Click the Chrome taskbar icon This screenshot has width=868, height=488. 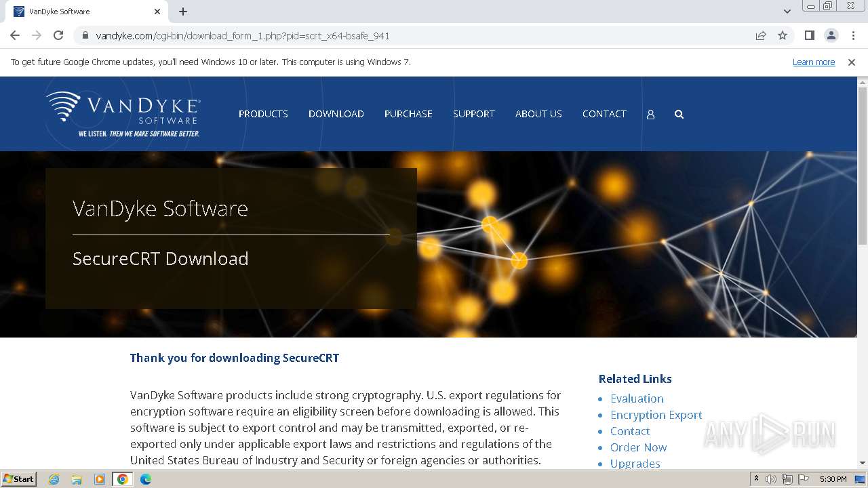pos(123,479)
